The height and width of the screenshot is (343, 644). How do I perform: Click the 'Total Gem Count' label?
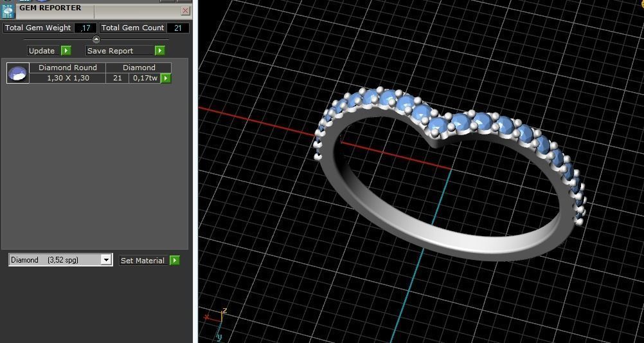click(132, 28)
